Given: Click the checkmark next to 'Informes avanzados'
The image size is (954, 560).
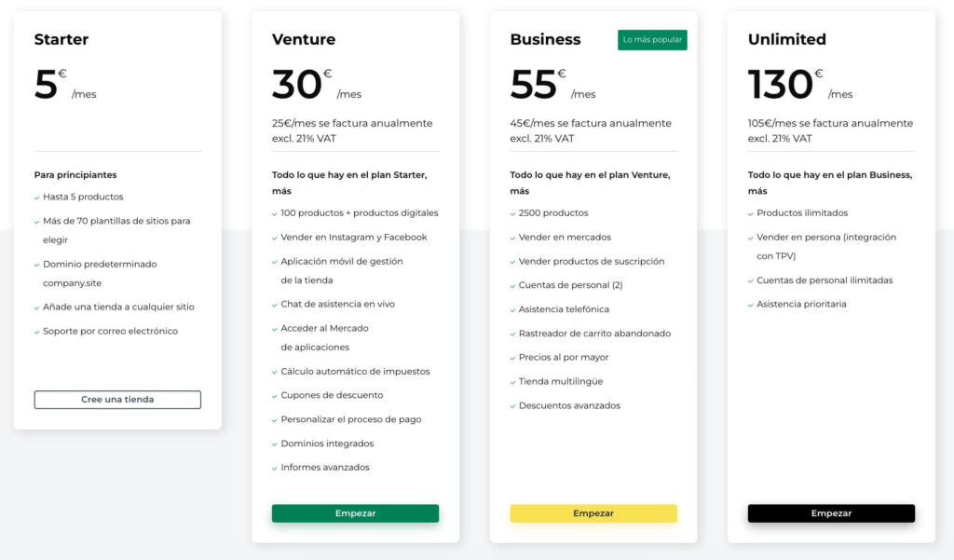Looking at the screenshot, I should [x=275, y=469].
